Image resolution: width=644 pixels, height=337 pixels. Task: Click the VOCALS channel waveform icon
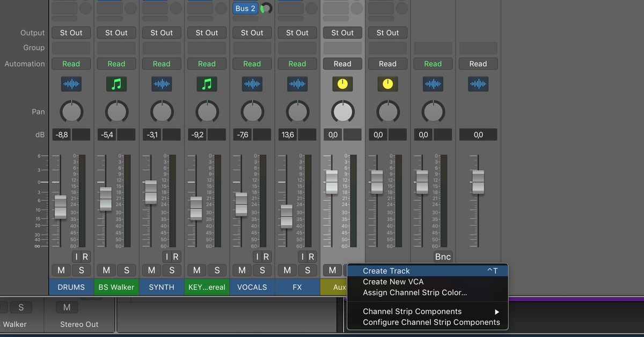tap(252, 84)
